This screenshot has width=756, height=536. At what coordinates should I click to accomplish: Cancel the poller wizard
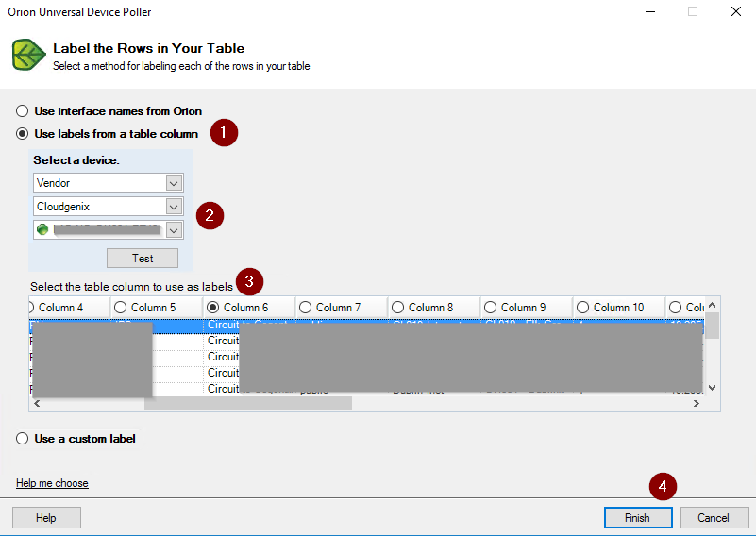point(714,518)
